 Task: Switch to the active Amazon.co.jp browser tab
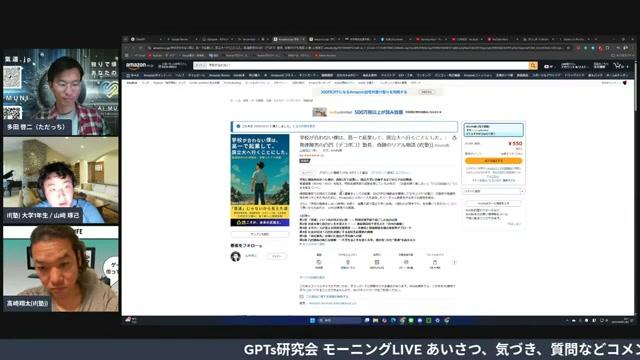[289, 39]
